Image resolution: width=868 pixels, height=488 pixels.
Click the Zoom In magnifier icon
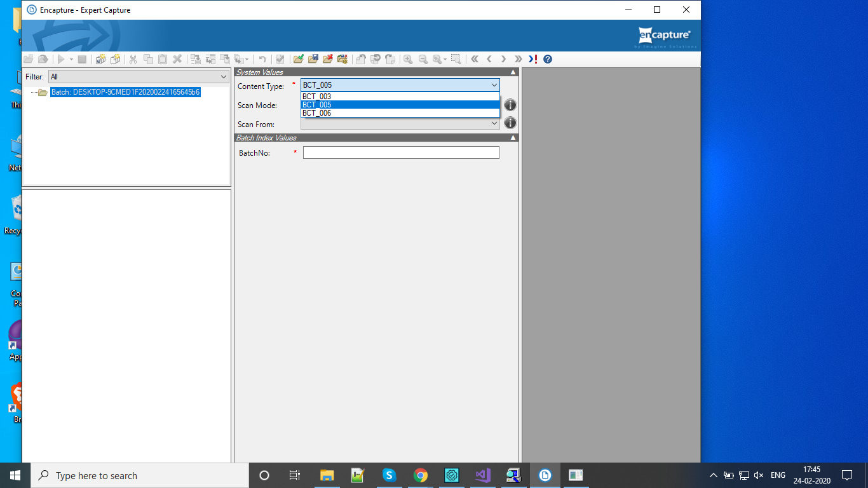pos(407,58)
